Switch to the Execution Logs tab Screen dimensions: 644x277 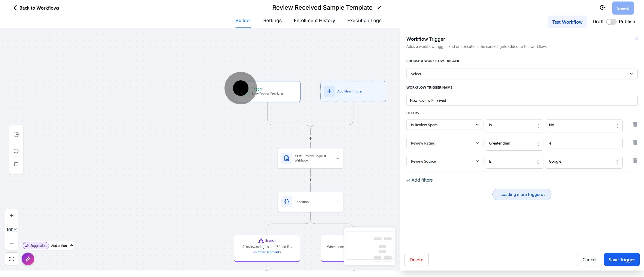click(x=364, y=21)
